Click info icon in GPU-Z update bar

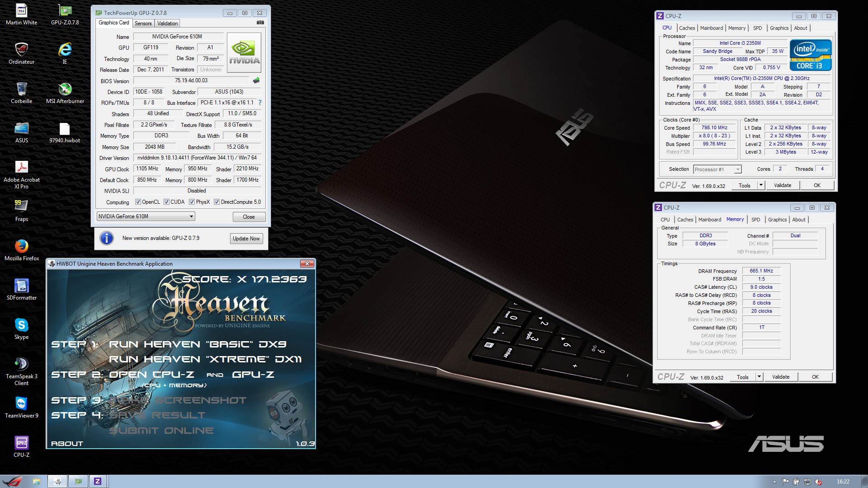(107, 238)
